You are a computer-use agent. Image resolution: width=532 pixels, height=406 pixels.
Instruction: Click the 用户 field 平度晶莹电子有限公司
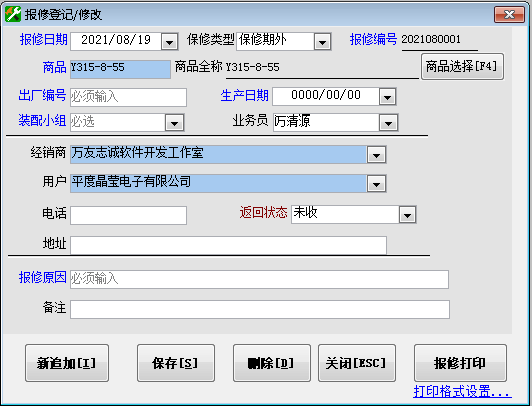[218, 183]
